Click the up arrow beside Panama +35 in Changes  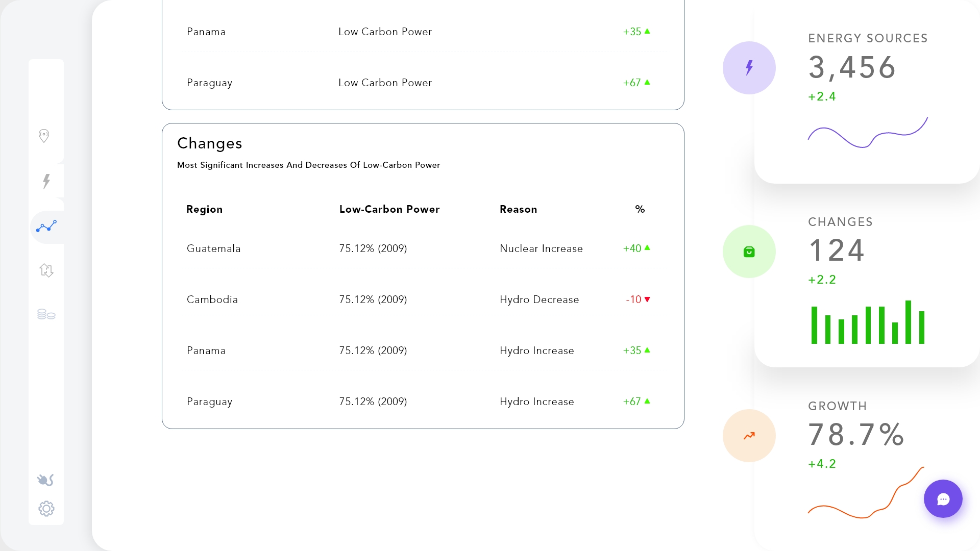click(647, 350)
